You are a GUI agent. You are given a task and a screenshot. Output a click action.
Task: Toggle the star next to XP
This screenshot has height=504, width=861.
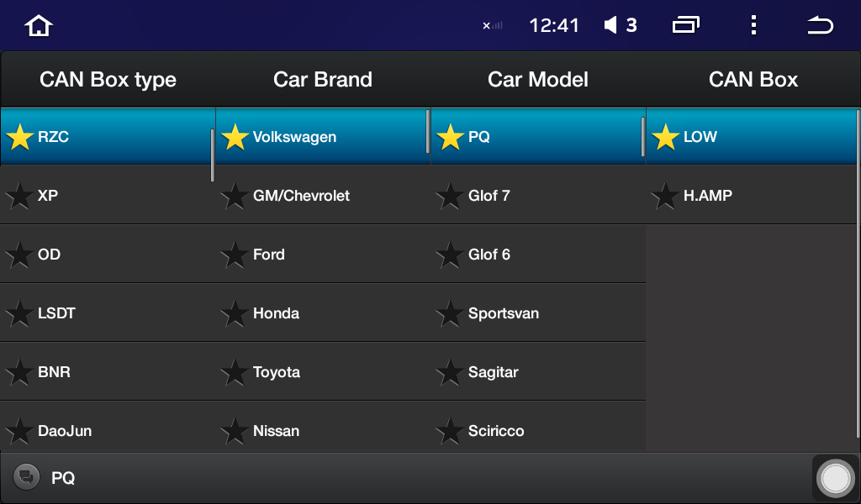[x=20, y=195]
